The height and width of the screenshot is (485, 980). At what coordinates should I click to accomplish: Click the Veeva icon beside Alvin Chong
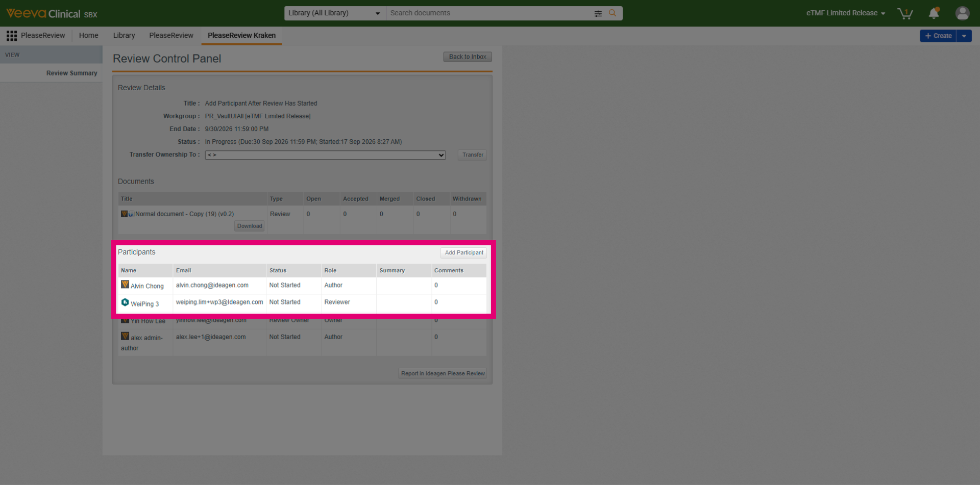point(125,285)
